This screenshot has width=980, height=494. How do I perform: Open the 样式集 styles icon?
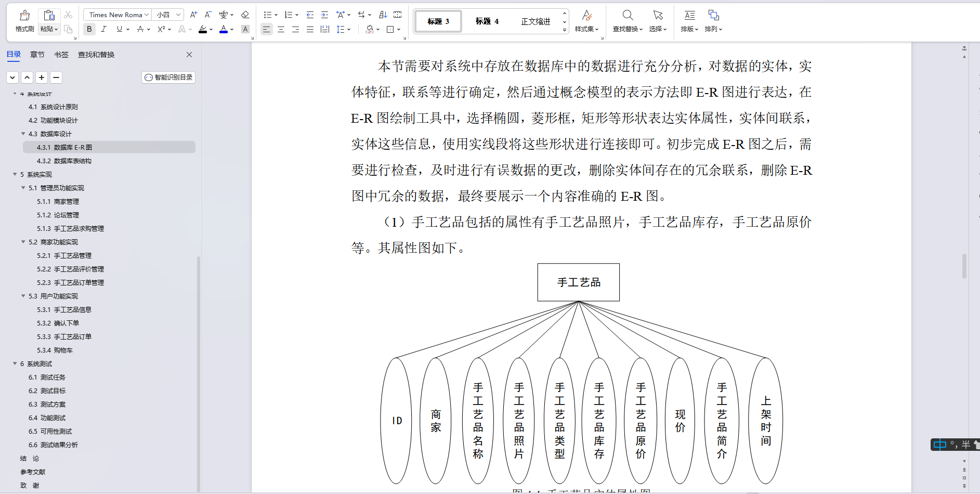[x=586, y=15]
